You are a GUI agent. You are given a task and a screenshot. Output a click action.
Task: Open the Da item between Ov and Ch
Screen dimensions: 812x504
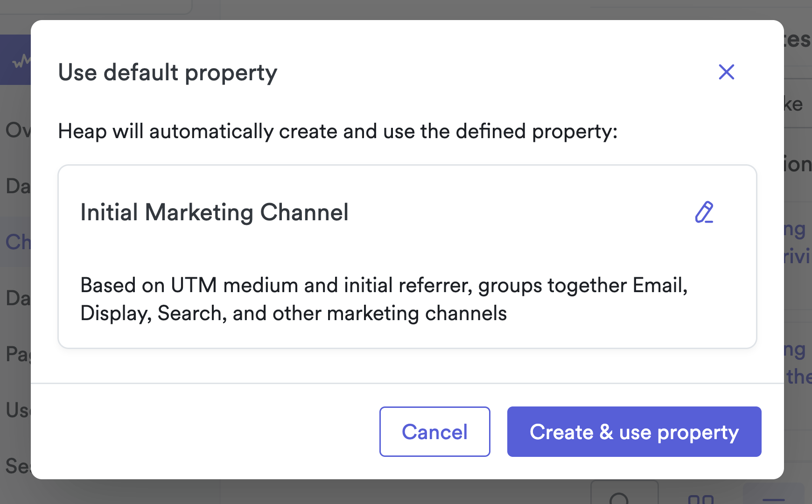click(x=17, y=186)
